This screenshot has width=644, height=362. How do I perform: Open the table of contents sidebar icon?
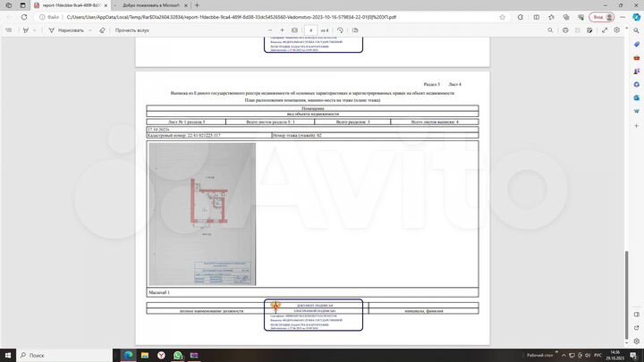8,30
